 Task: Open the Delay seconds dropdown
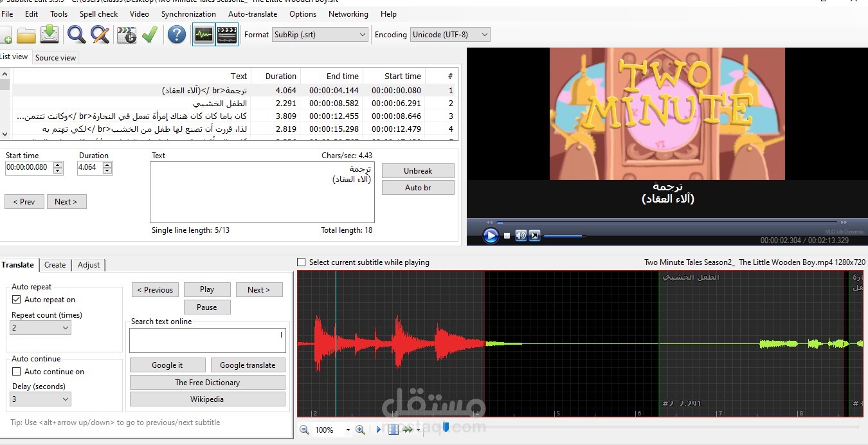pos(41,399)
